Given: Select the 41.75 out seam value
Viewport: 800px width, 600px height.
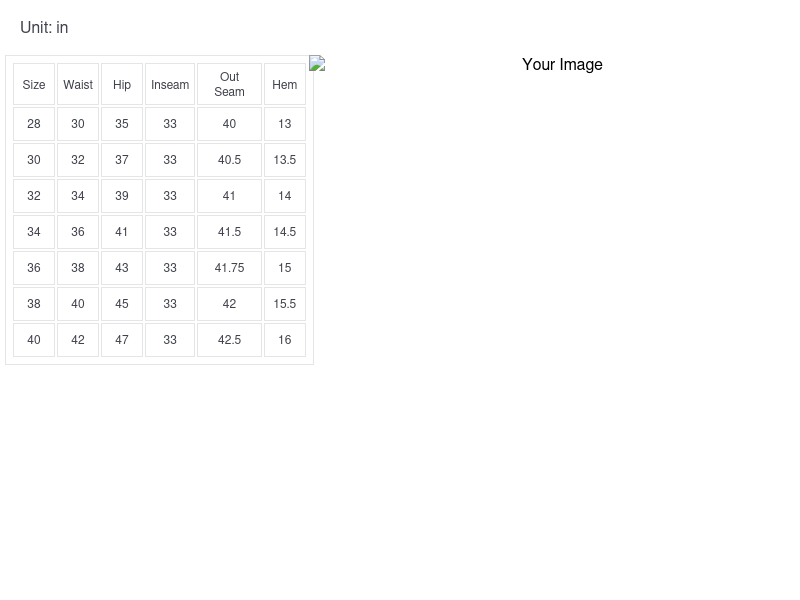Looking at the screenshot, I should point(229,268).
